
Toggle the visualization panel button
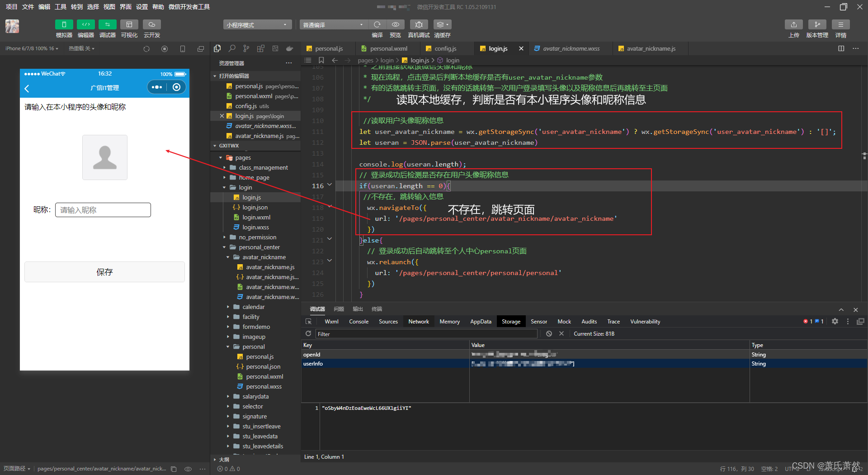click(x=129, y=24)
